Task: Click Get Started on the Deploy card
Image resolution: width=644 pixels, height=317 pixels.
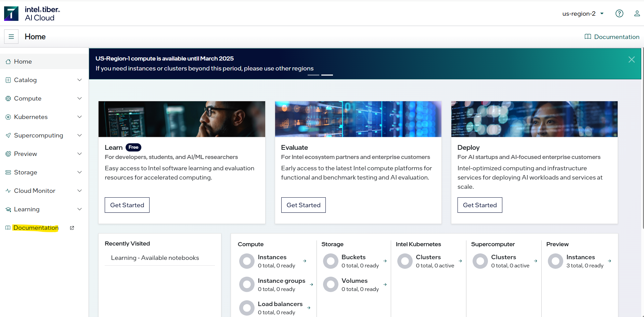Action: 480,205
